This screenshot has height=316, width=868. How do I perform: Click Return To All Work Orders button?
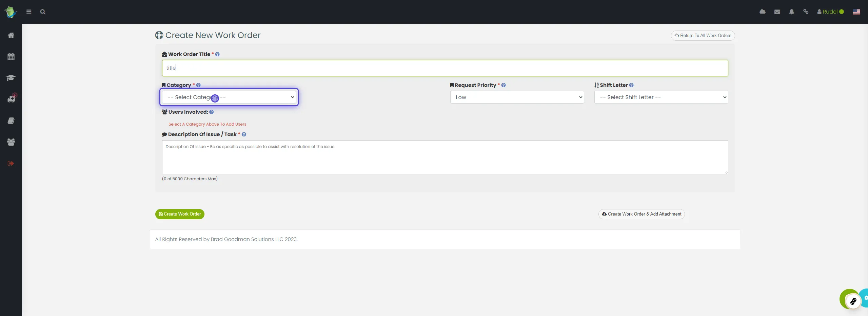pyautogui.click(x=703, y=36)
